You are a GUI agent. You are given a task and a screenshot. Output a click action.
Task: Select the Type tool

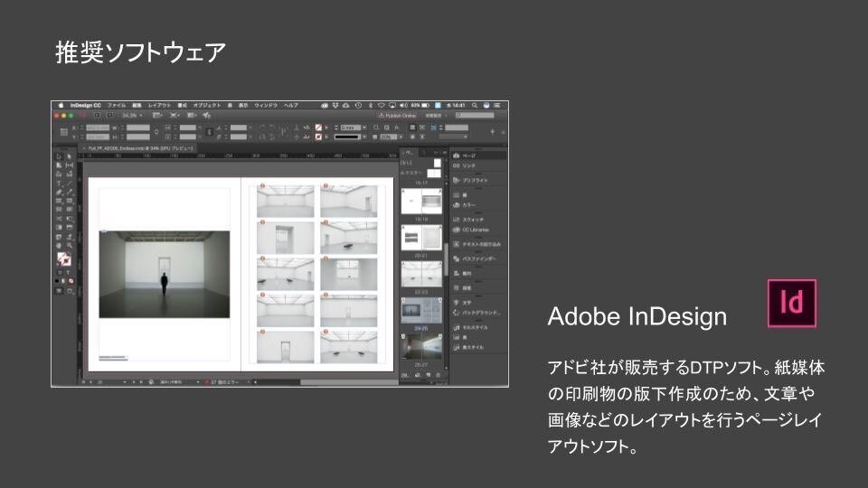click(59, 183)
